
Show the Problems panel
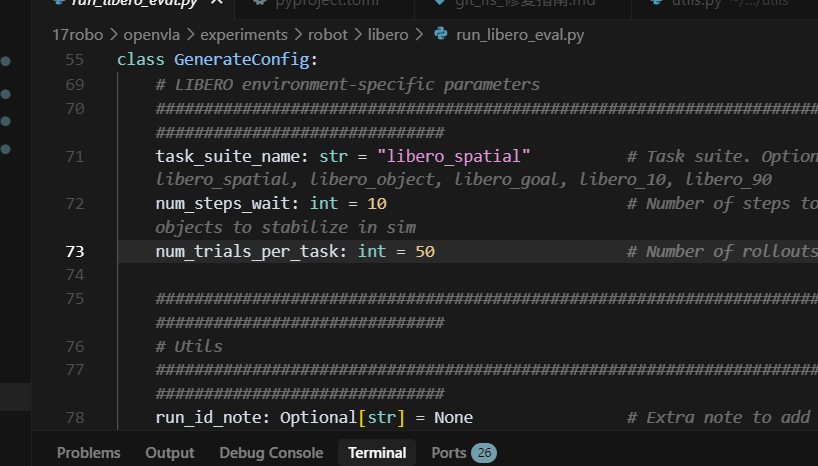pyautogui.click(x=88, y=453)
